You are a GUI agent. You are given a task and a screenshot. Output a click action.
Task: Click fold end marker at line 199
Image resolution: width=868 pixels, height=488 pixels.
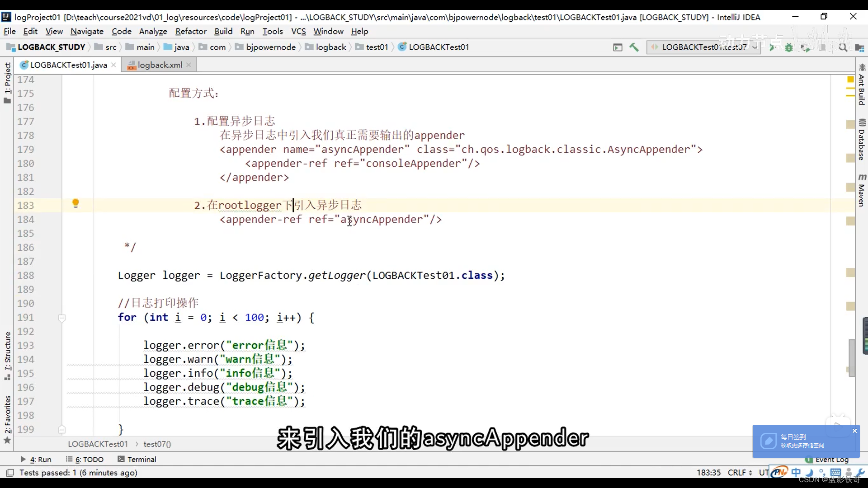pyautogui.click(x=62, y=429)
